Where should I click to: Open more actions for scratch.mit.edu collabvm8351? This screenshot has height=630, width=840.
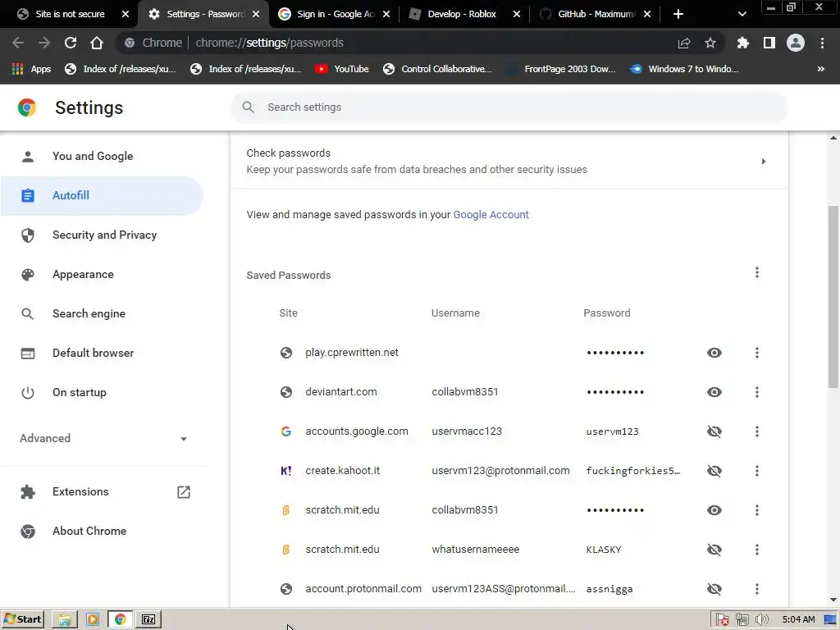pos(757,510)
